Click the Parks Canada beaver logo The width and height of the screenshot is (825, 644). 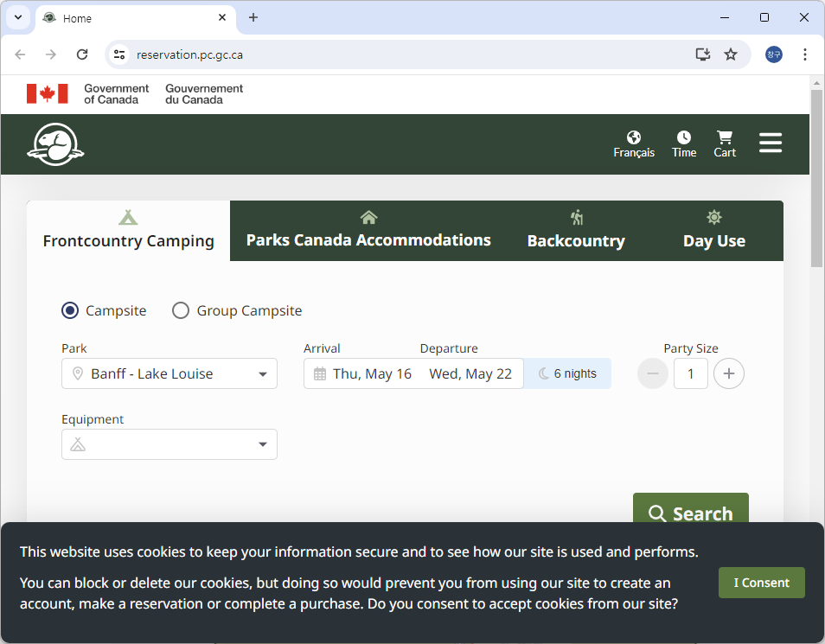55,144
